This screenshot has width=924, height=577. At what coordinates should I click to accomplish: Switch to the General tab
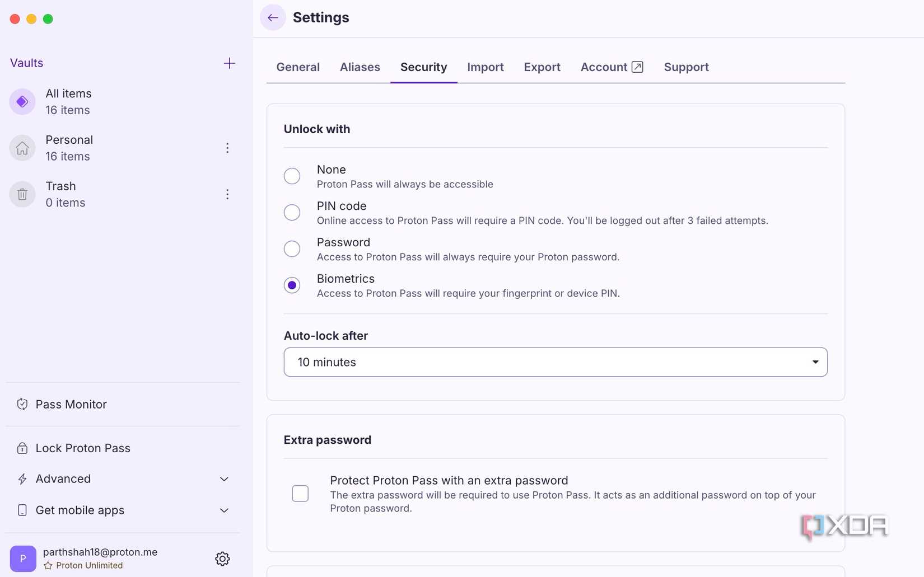tap(298, 67)
